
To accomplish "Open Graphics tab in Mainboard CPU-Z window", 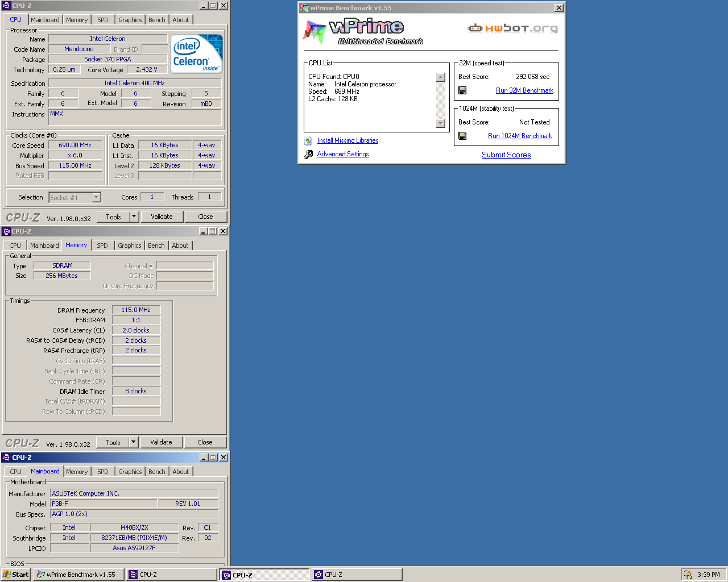I will point(130,472).
